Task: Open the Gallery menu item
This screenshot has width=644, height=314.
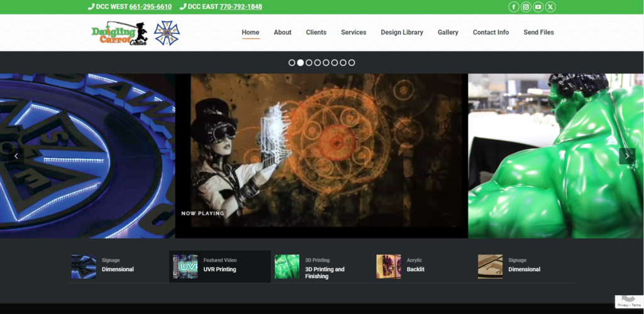Action: coord(448,33)
